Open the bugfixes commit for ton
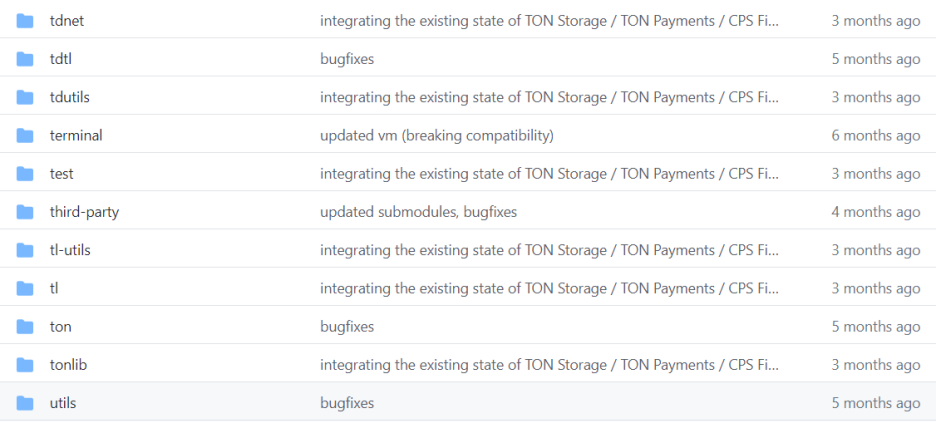Viewport: 936px width, 428px height. pyautogui.click(x=347, y=327)
